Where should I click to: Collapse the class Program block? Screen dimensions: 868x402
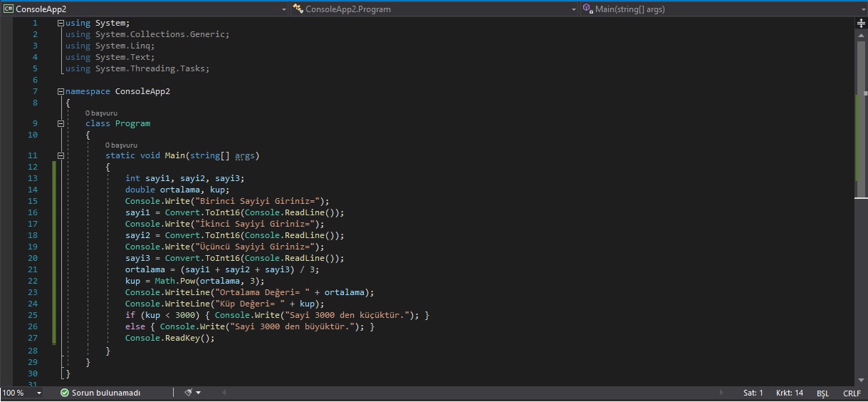(x=61, y=123)
